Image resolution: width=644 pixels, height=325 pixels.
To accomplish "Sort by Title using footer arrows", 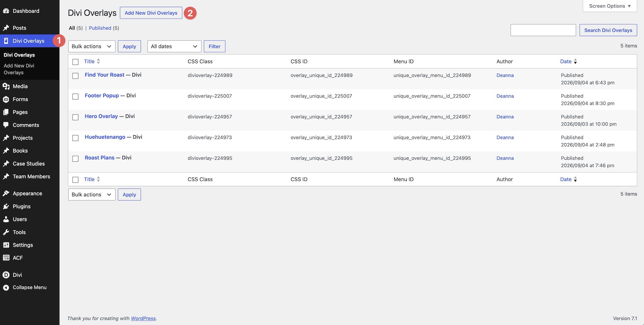I will click(x=98, y=179).
